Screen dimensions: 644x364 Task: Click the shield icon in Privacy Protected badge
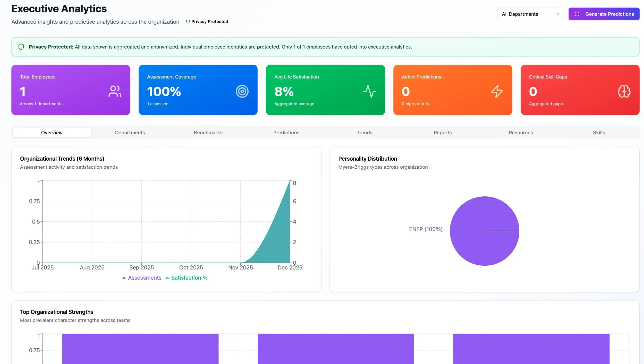click(188, 22)
